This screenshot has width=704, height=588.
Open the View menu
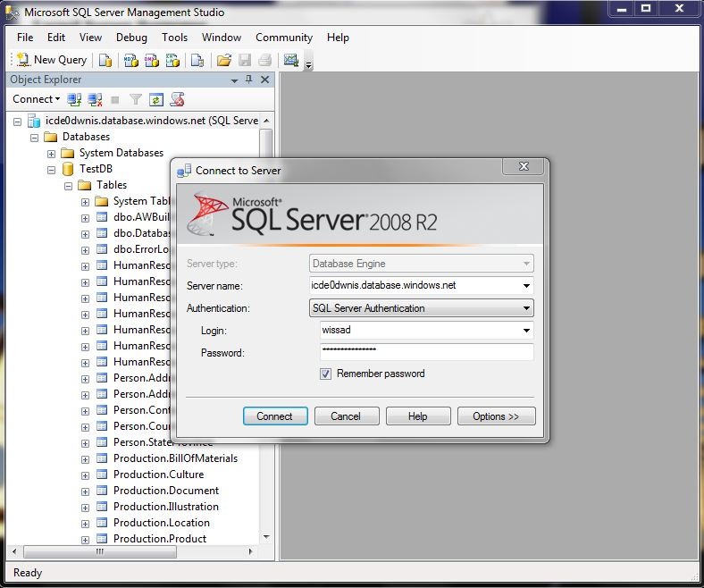point(90,38)
